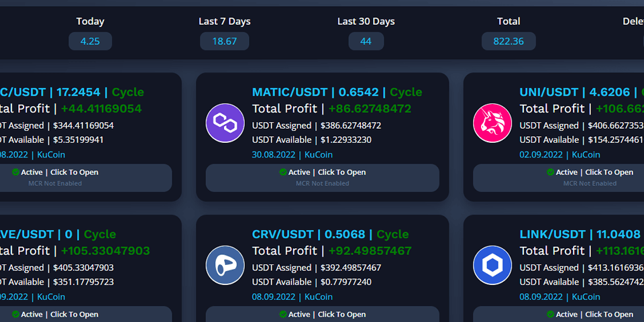Click the LINK/USDT | 11.0408 heading
Screen dimensions: 644x322
click(580, 234)
